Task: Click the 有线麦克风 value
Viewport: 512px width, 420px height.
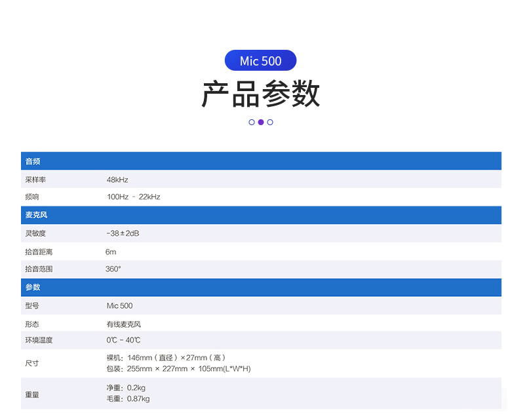Action: pyautogui.click(x=123, y=324)
